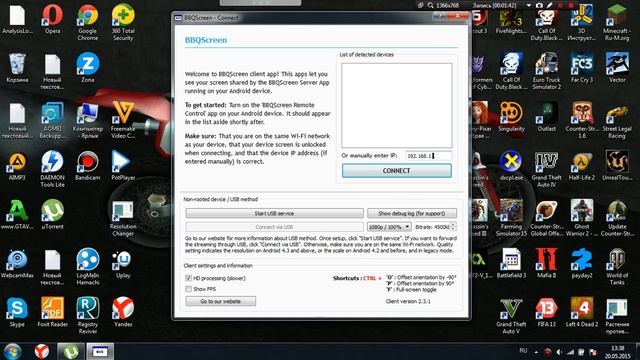This screenshot has width=640, height=360.
Task: Click the disabled Connect via USB button
Action: coord(274,227)
